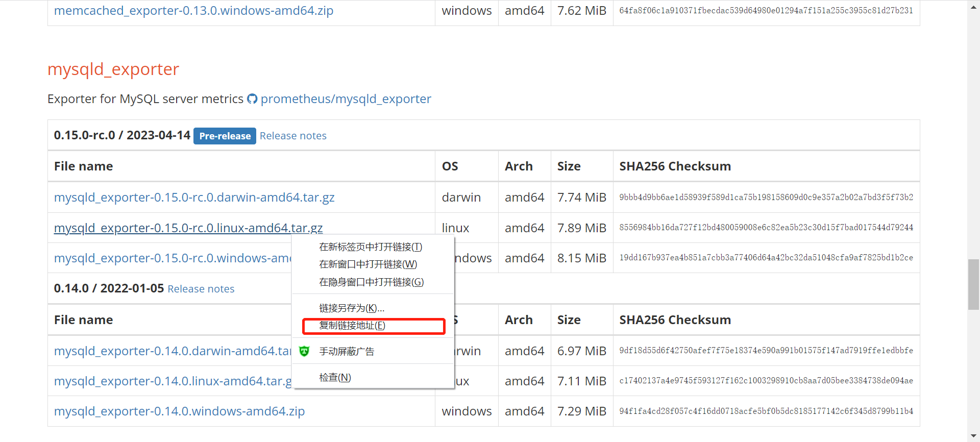Download mysqld_exporter-0.14.0 linux-amd64 file

[173, 381]
